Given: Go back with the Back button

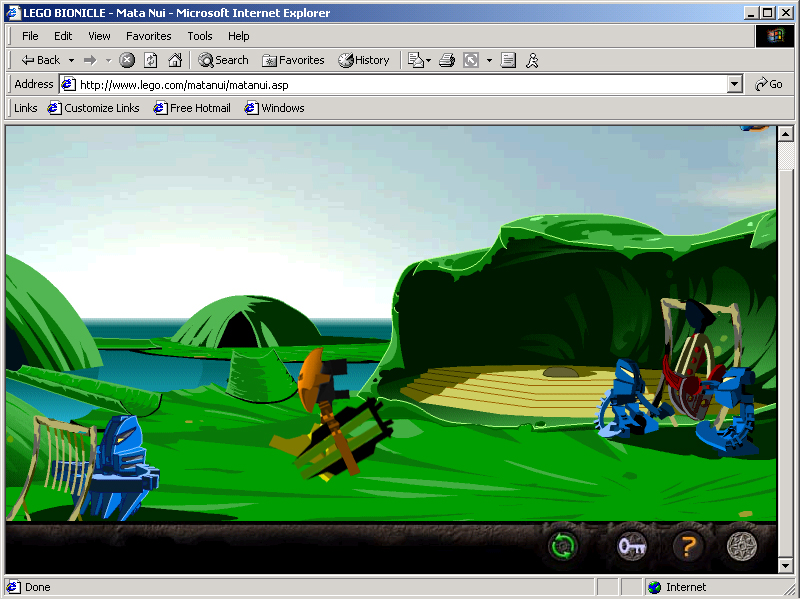Looking at the screenshot, I should (41, 60).
